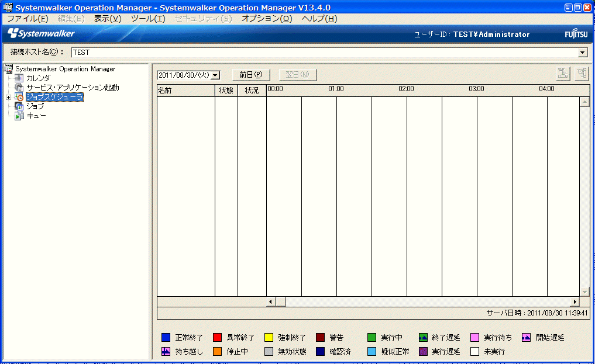The image size is (595, 364).
Task: Click the 持ち越し legend swatch
Action: point(166,352)
